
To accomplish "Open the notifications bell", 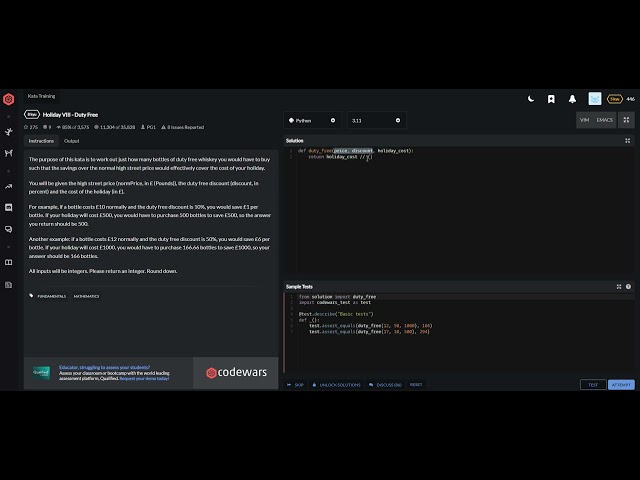I will [x=572, y=99].
